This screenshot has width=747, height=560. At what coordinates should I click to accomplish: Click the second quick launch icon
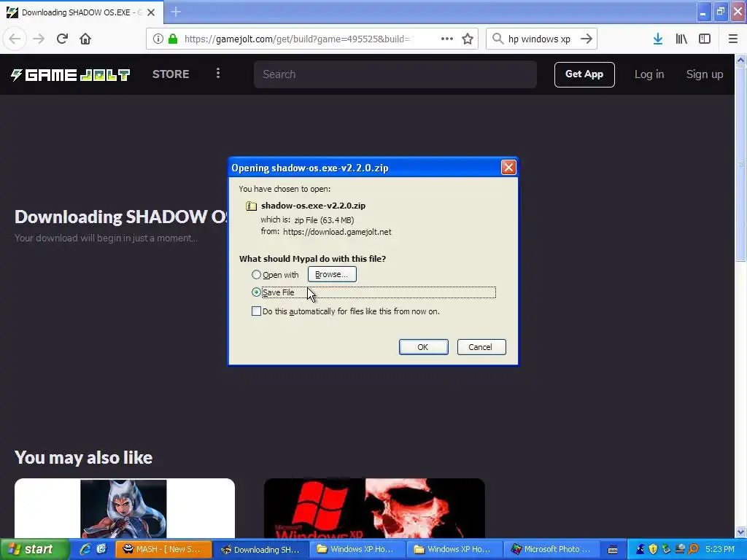pyautogui.click(x=101, y=549)
